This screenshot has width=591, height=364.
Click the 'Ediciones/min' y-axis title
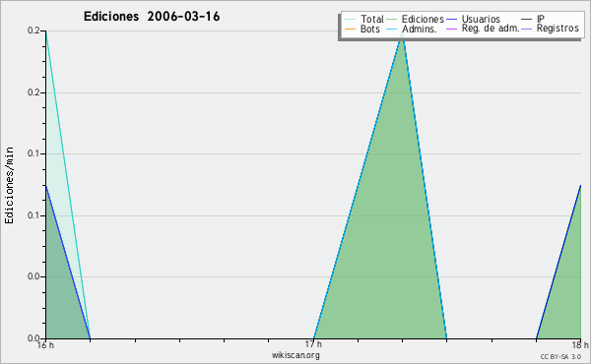[9, 185]
